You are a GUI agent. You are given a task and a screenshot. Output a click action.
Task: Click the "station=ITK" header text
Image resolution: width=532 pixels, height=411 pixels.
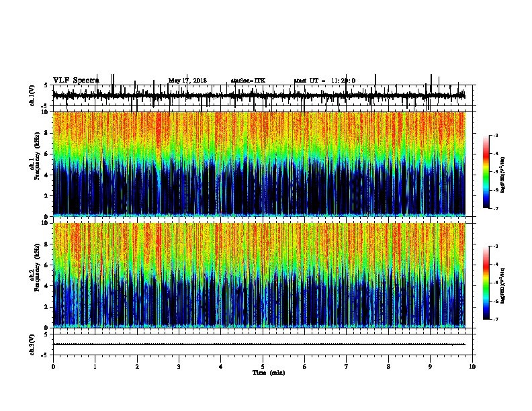(248, 81)
